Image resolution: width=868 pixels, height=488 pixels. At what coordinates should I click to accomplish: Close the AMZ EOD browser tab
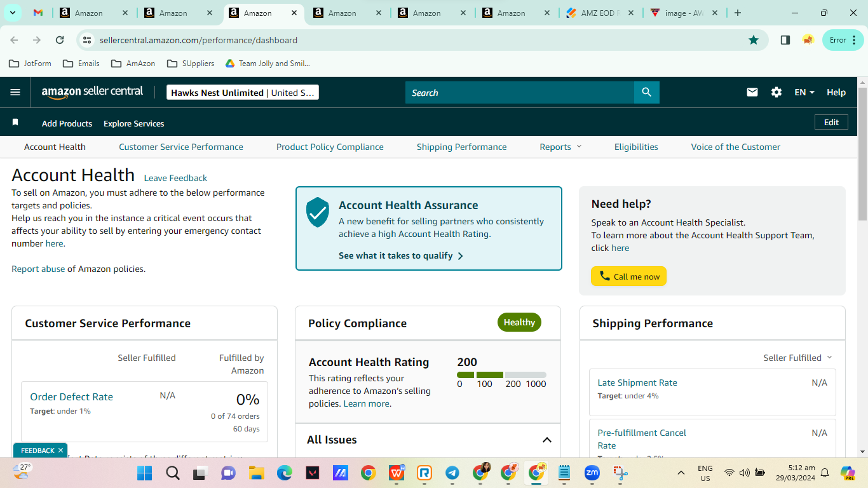630,13
